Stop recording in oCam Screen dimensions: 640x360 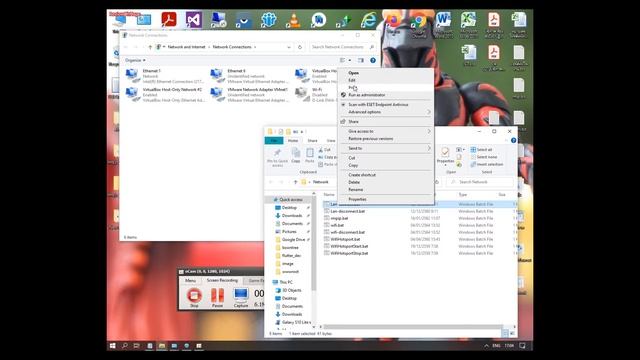click(x=194, y=297)
